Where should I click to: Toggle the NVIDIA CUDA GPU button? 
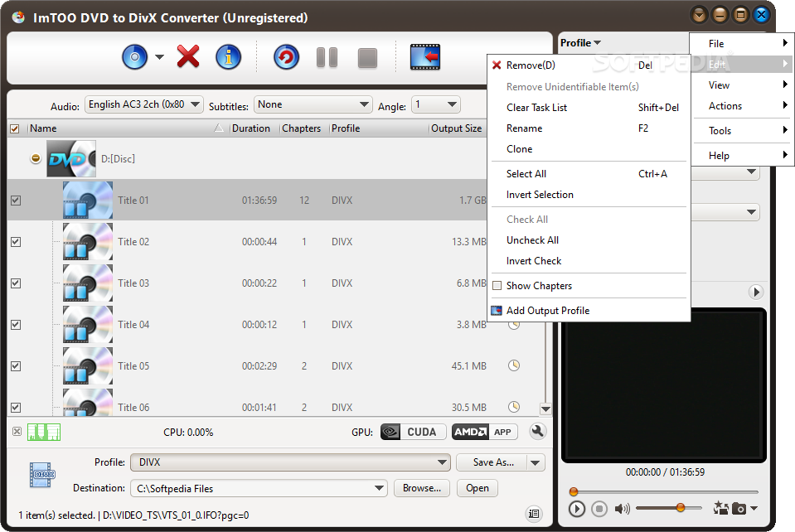tap(413, 433)
